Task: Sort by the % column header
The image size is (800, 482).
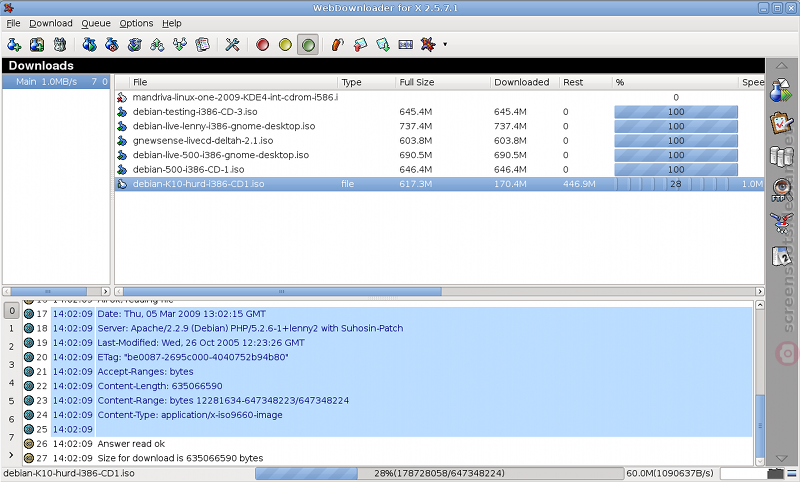Action: pos(675,82)
